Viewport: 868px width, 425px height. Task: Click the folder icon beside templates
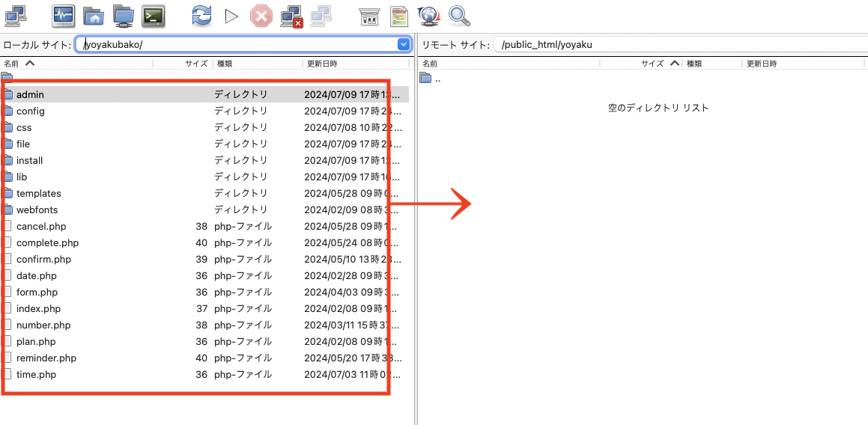[x=7, y=193]
